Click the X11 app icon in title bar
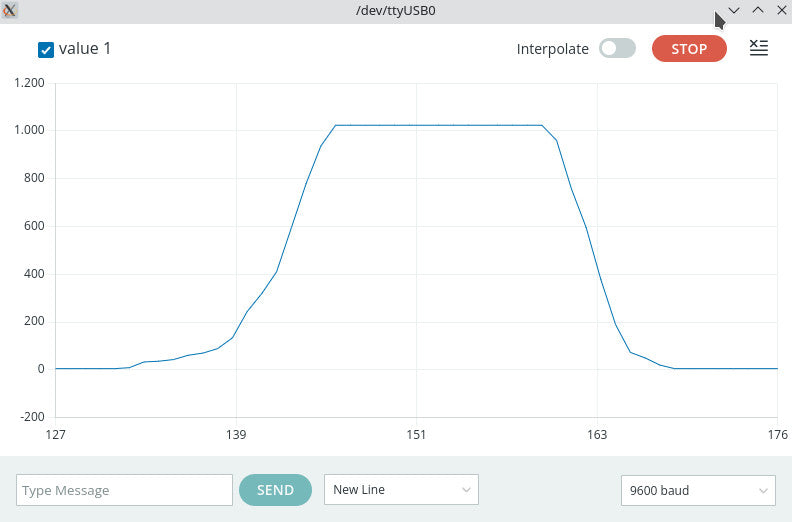This screenshot has width=792, height=522. [9, 10]
